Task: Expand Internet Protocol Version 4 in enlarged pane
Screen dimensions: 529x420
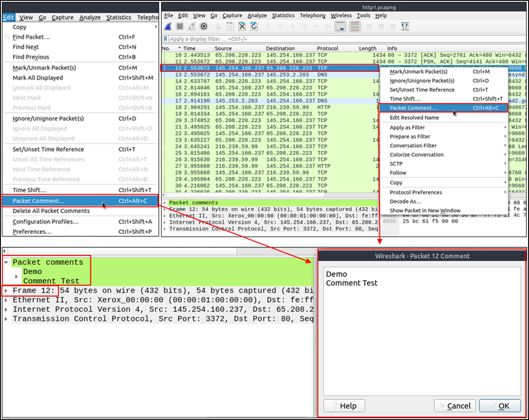Action: click(6, 310)
